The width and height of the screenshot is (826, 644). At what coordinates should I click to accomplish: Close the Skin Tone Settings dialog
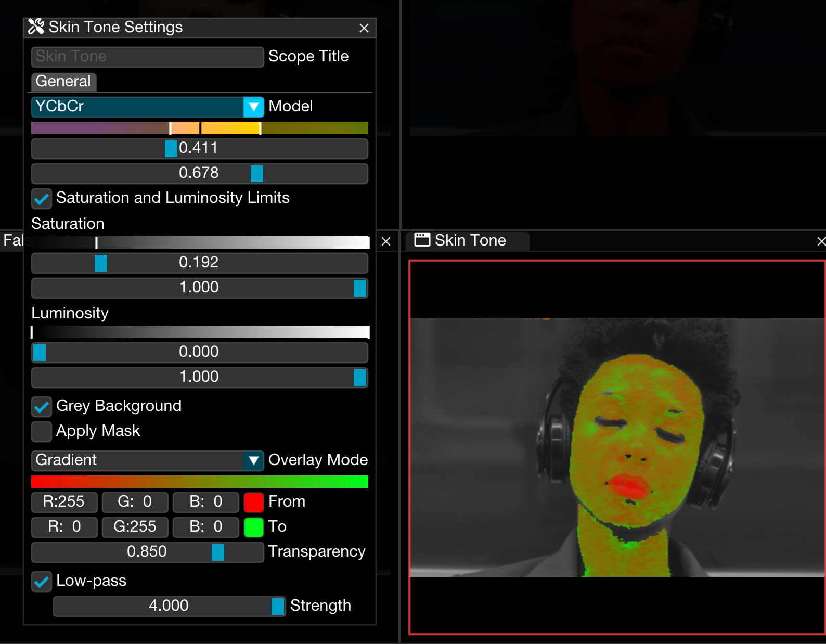[x=364, y=28]
